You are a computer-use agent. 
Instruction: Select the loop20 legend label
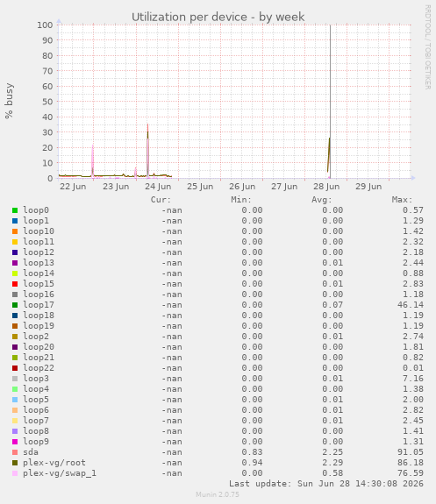click(39, 347)
